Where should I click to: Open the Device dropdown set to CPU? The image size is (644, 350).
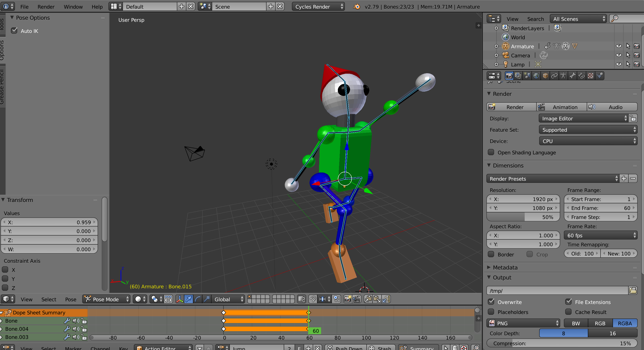(x=588, y=141)
